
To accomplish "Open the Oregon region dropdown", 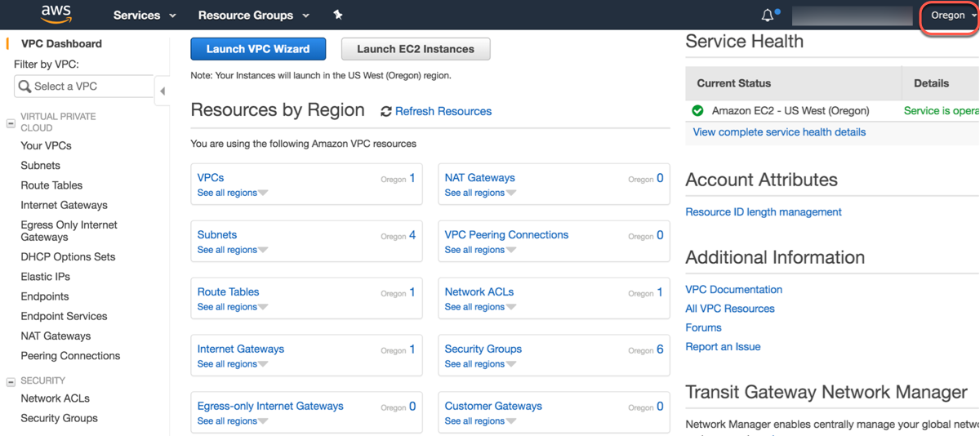I will pyautogui.click(x=953, y=16).
